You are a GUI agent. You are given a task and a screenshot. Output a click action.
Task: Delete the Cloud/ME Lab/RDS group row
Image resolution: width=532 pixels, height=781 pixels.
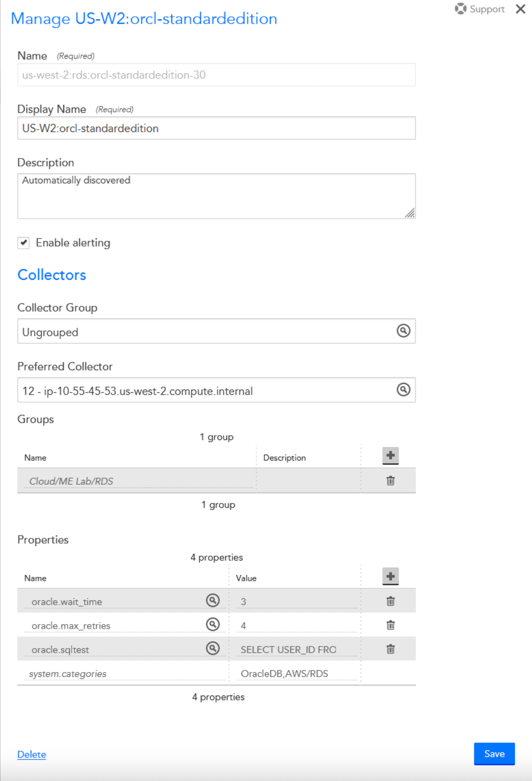[390, 481]
